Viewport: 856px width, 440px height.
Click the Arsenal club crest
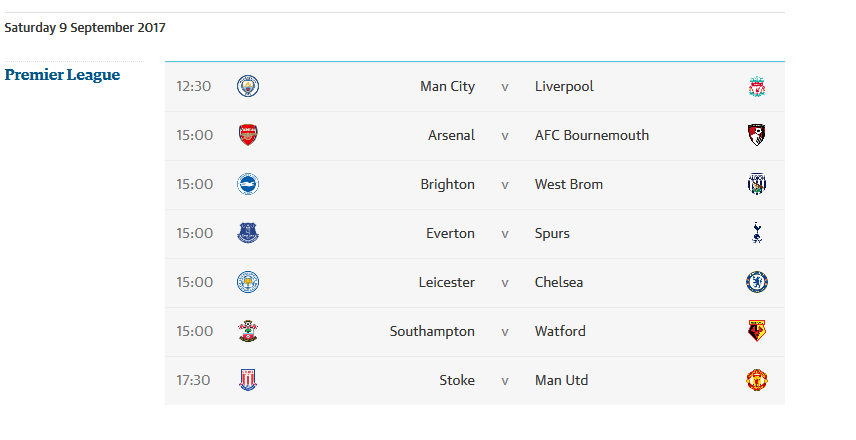(247, 136)
